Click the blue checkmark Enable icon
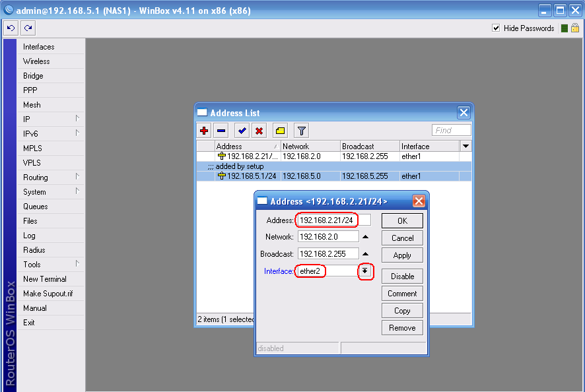 (x=242, y=131)
